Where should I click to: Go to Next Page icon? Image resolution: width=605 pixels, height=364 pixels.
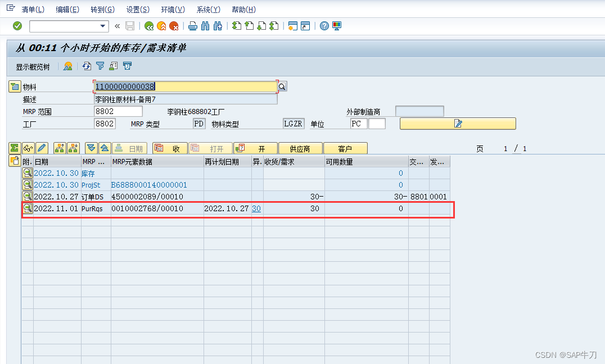[261, 26]
